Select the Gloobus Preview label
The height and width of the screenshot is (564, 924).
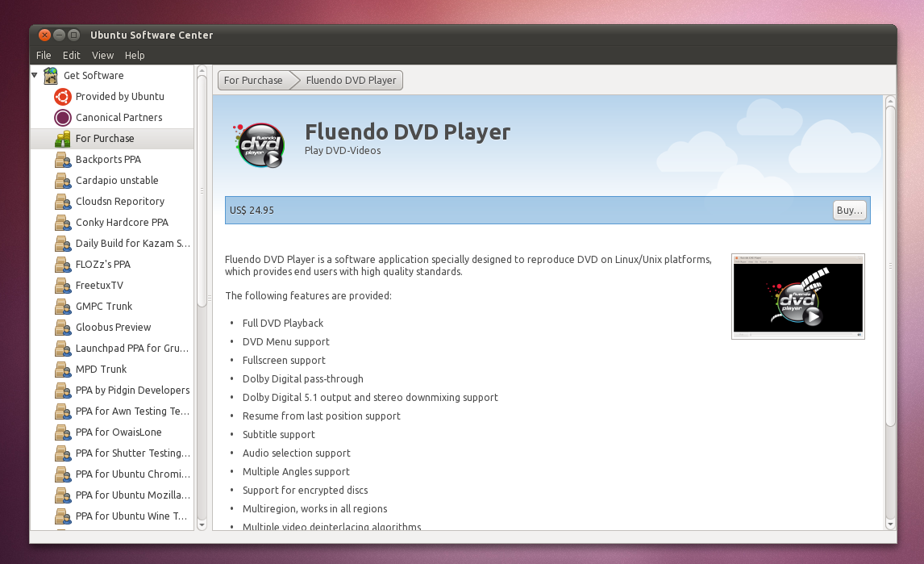coord(113,327)
